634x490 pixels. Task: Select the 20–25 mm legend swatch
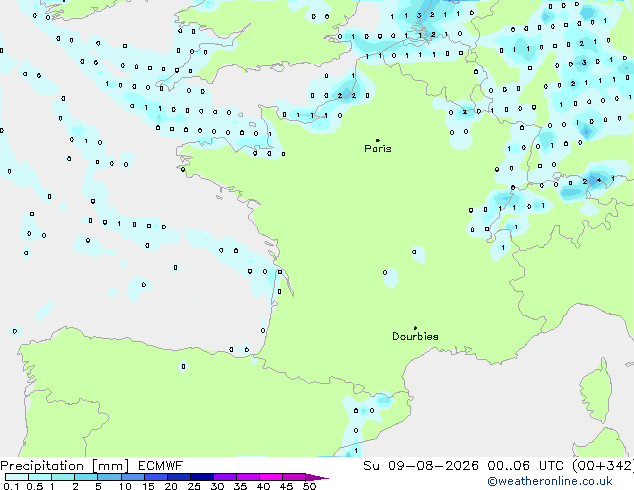[x=178, y=477]
